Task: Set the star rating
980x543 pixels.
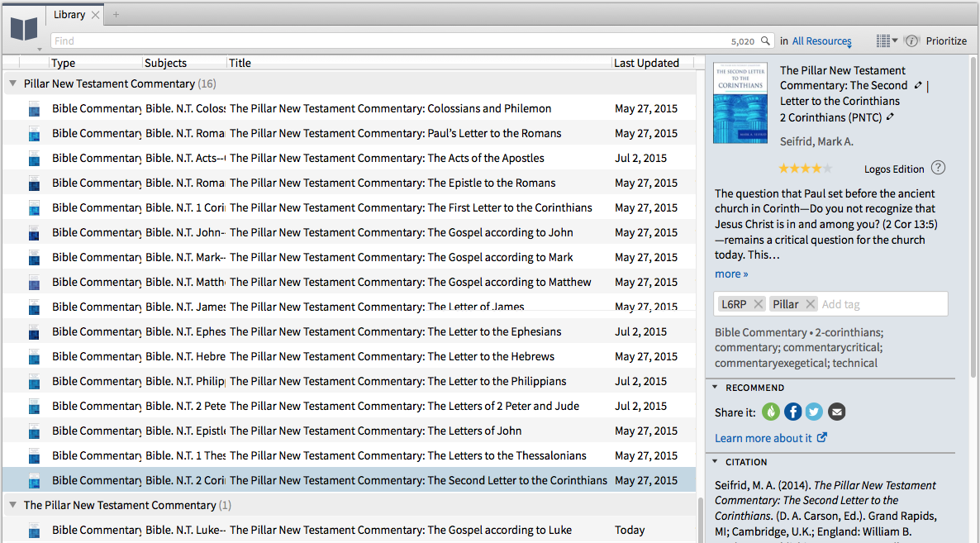Action: (805, 168)
